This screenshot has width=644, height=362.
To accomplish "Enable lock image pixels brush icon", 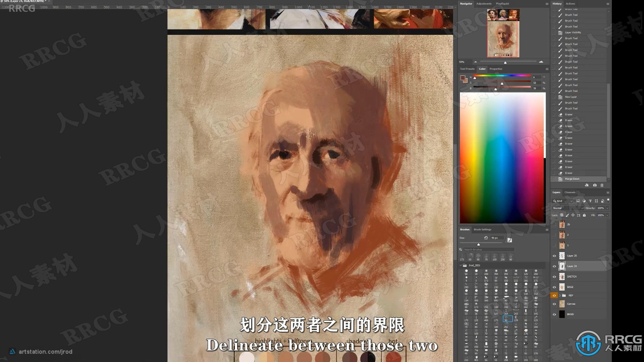I will [x=568, y=215].
